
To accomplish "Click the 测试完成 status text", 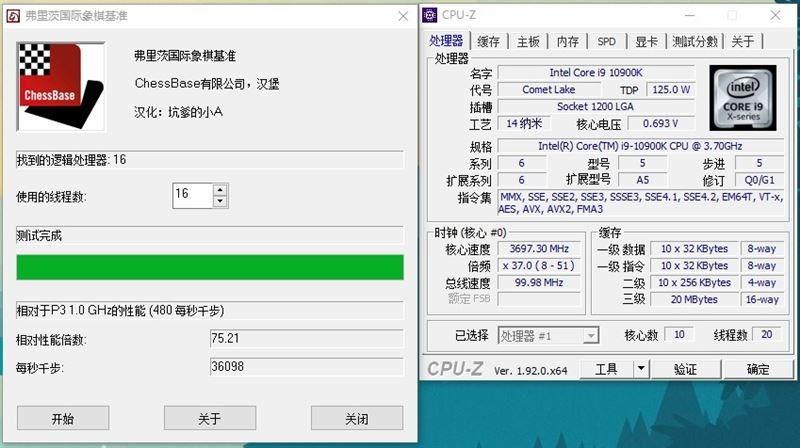I will click(39, 236).
